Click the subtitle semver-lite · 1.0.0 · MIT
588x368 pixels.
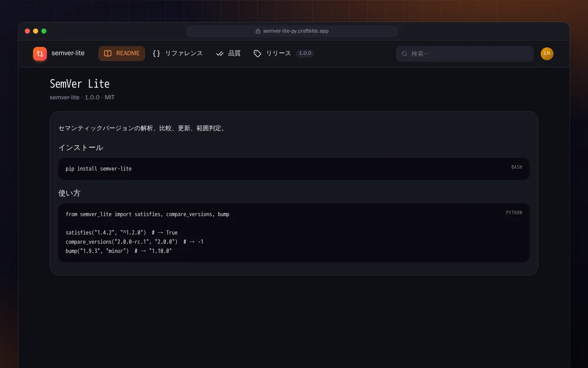point(82,98)
